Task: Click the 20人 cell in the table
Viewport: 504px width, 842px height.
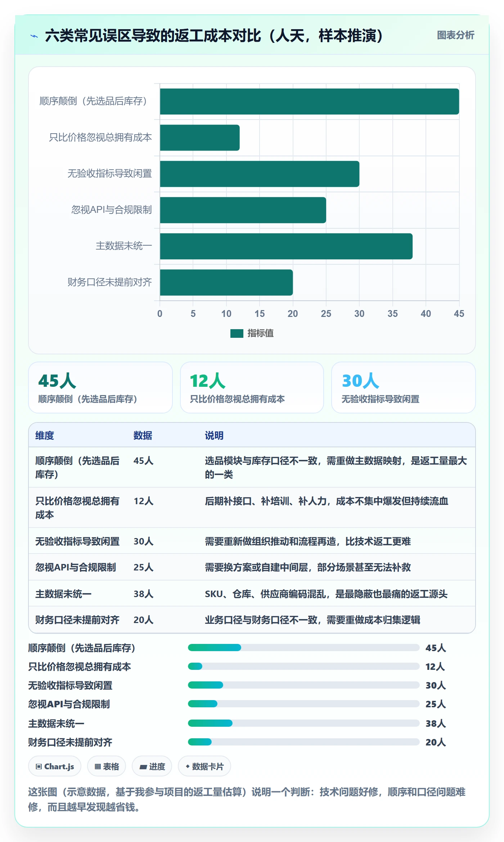Action: pos(144,620)
